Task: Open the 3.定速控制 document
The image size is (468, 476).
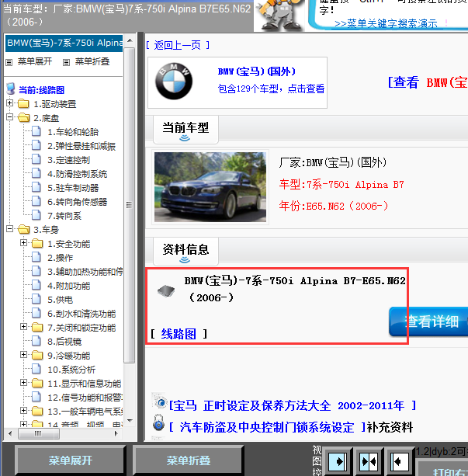Action: (68, 160)
